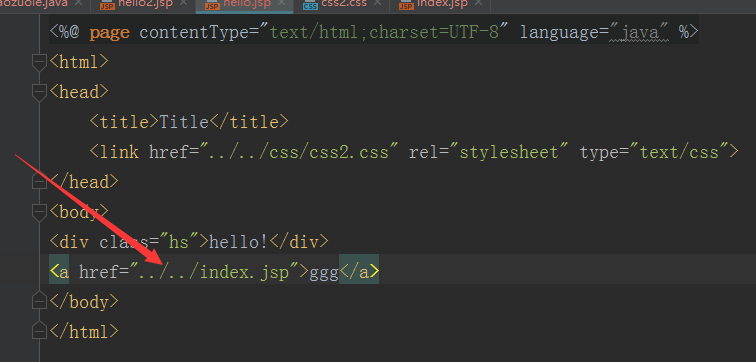Click the contentType attribute name
The image size is (756, 362).
(194, 32)
